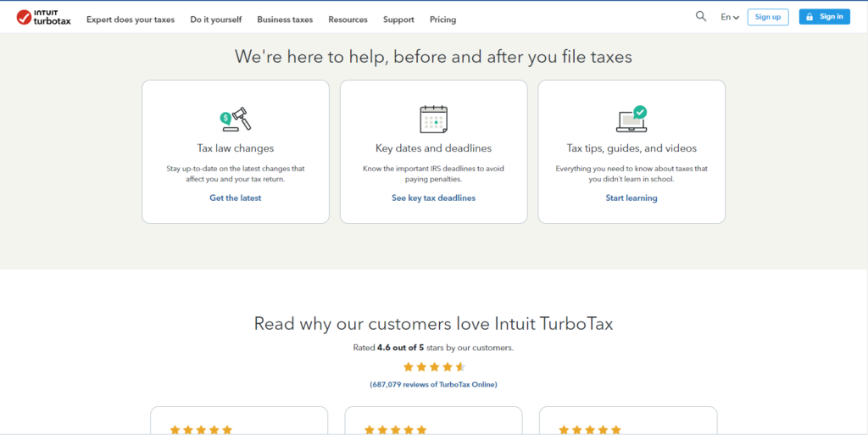Image resolution: width=868 pixels, height=435 pixels.
Task: Open the Do it yourself menu
Action: (216, 20)
